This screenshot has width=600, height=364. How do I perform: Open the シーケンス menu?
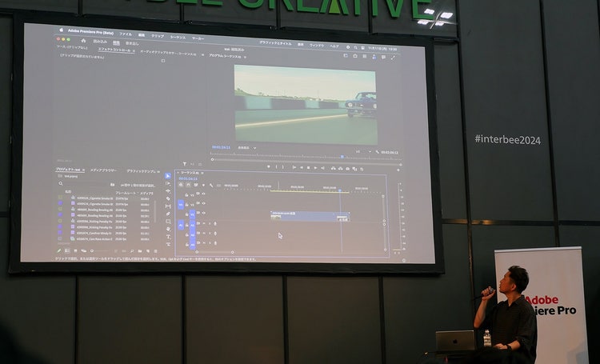178,37
